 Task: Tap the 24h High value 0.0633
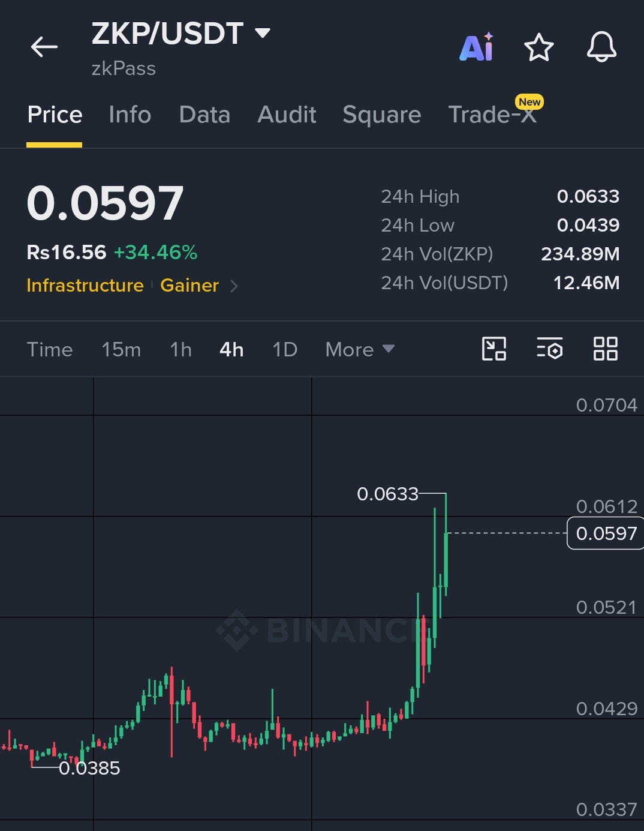[x=588, y=196]
